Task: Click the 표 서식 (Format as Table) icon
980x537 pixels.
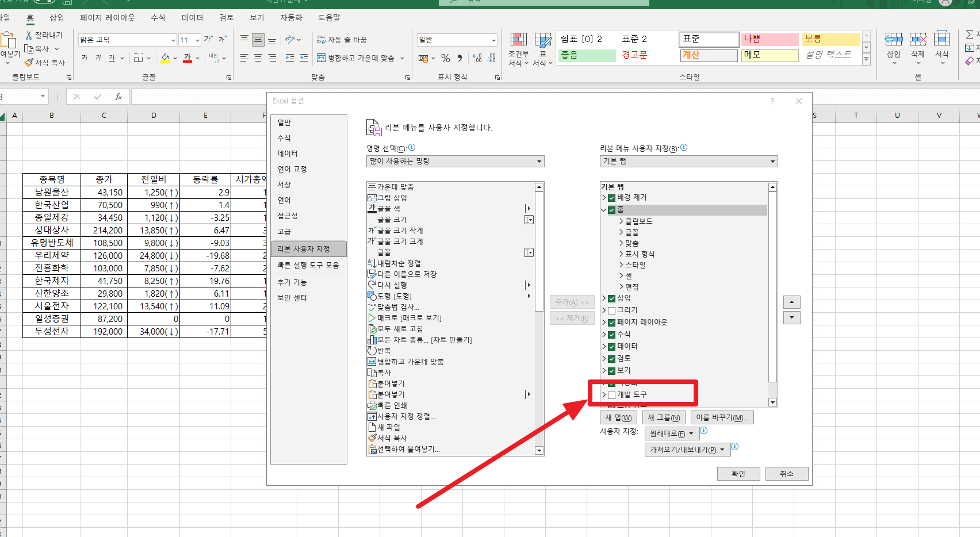Action: [541, 46]
